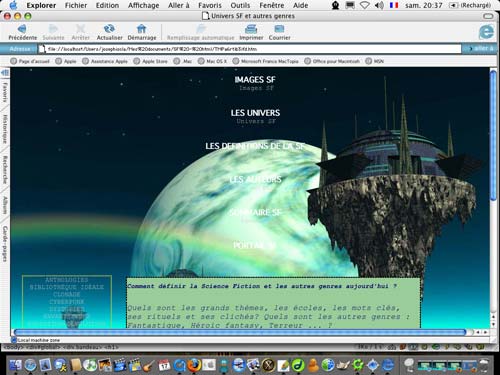Click the LES UNIVERS link
The height and width of the screenshot is (375, 500).
click(x=255, y=113)
